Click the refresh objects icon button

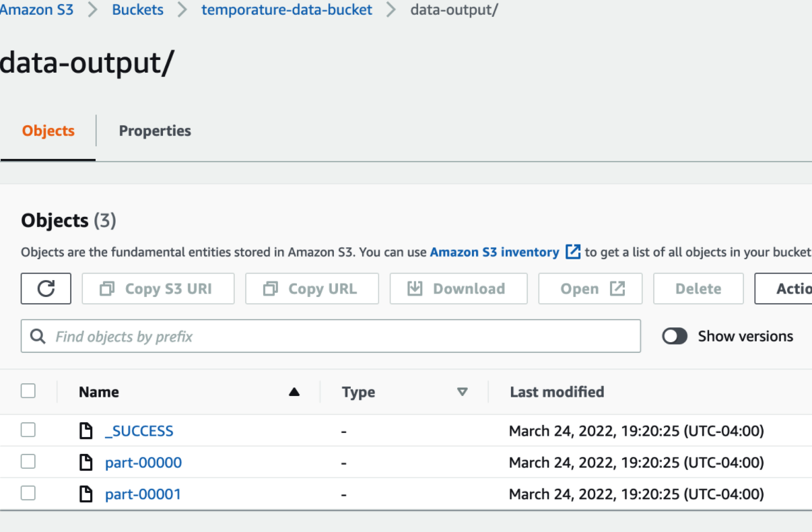coord(46,288)
